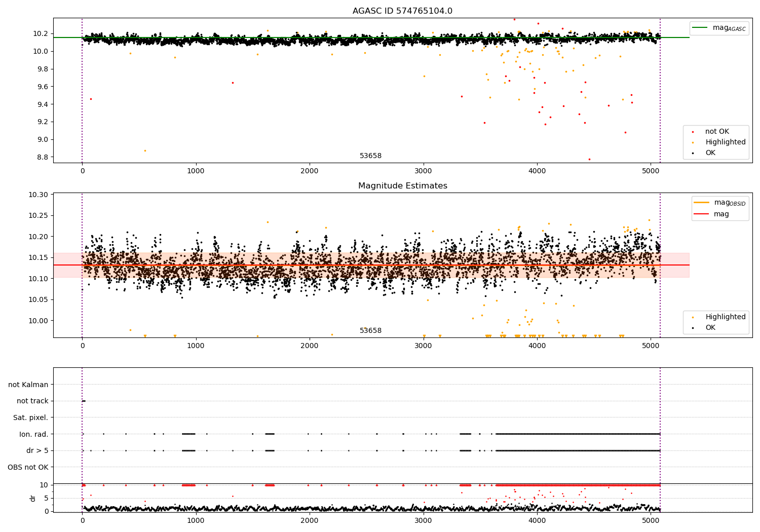Click the 2000 x-axis tick in middle panel
The height and width of the screenshot is (532, 760).
click(x=309, y=346)
